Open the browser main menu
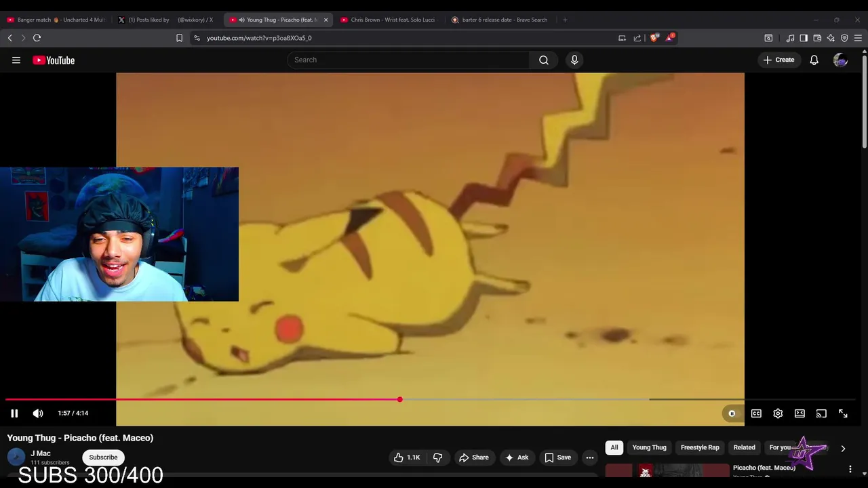868x488 pixels. (x=858, y=38)
